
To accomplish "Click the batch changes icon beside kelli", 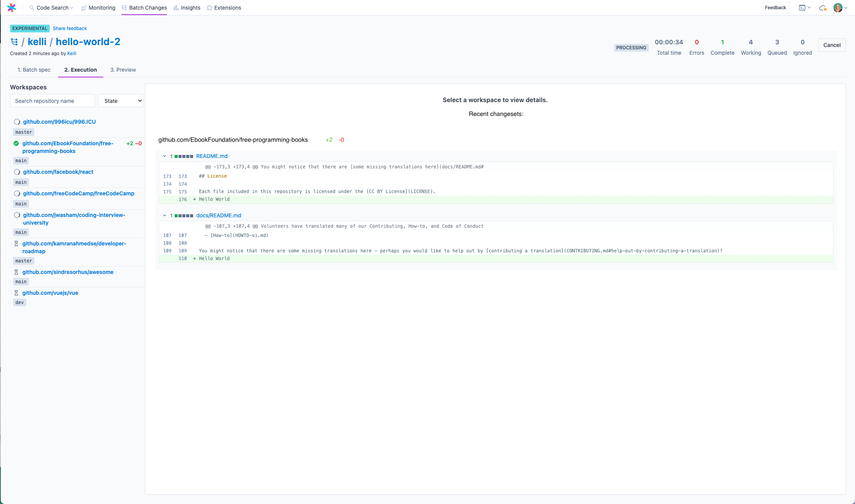I will coord(14,42).
